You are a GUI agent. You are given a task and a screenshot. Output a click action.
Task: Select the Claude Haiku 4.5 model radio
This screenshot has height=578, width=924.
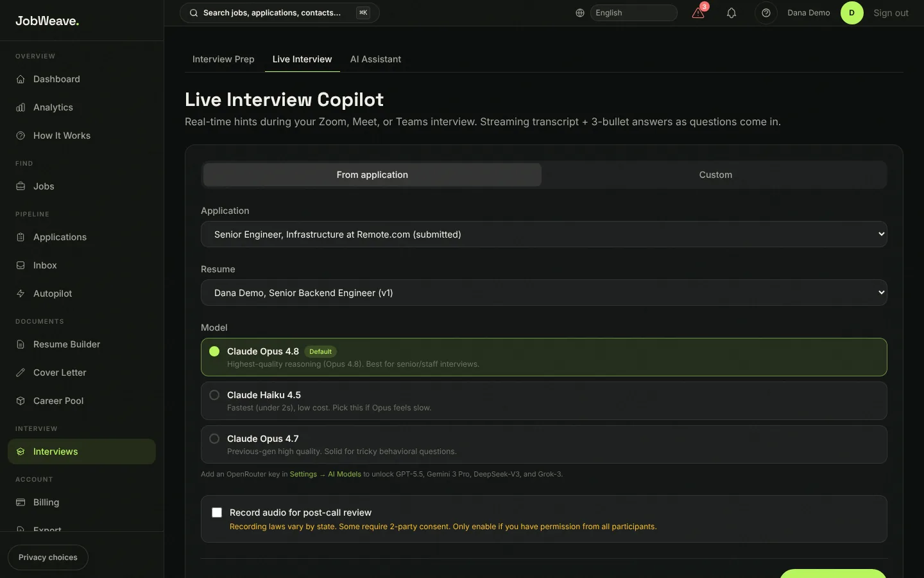(214, 395)
